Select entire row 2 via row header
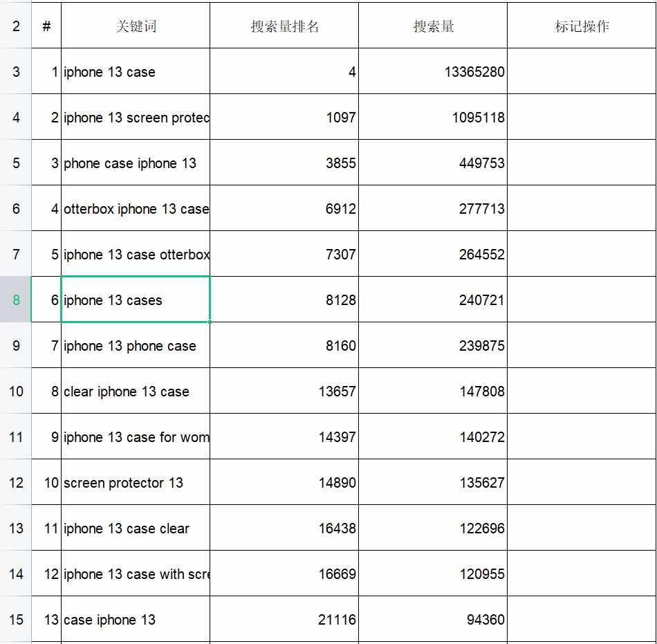The image size is (657, 644). (15, 26)
